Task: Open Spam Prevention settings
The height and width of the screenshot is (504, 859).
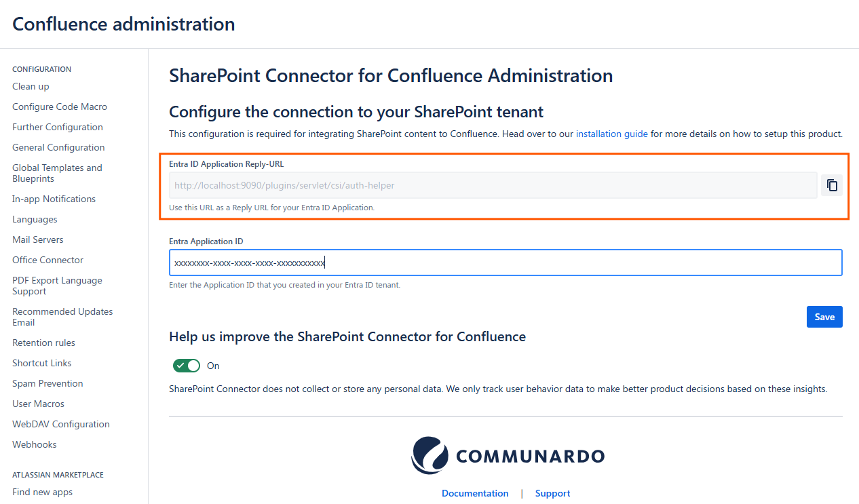Action: pos(47,383)
